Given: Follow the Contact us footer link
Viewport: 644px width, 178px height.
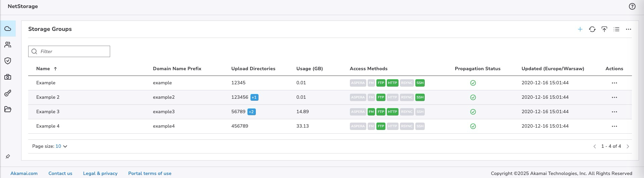Looking at the screenshot, I should pyautogui.click(x=60, y=174).
